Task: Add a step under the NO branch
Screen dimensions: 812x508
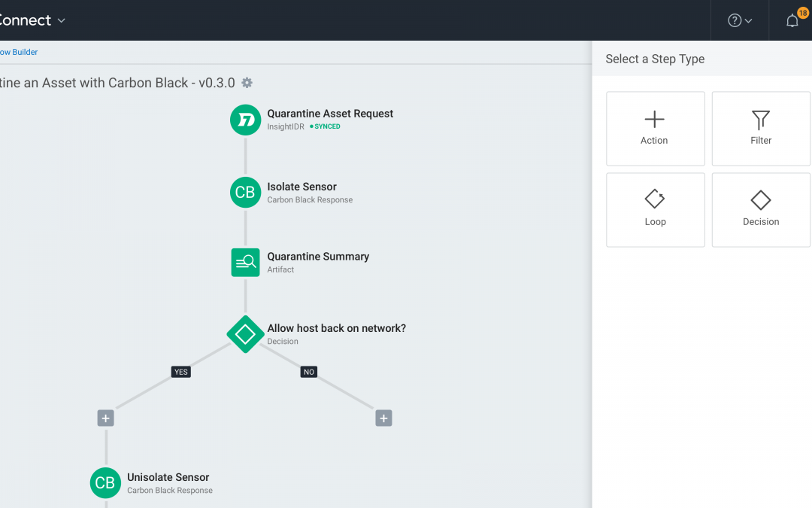Action: pyautogui.click(x=383, y=418)
